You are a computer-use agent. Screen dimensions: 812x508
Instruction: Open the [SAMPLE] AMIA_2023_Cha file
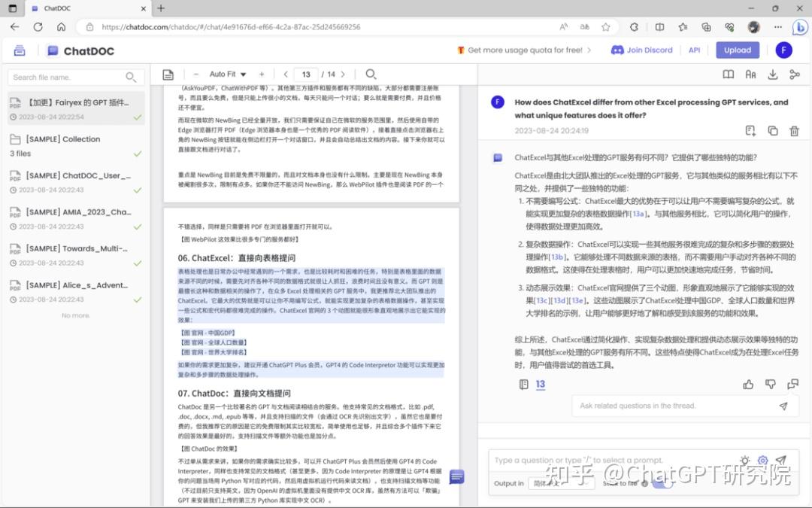76,219
